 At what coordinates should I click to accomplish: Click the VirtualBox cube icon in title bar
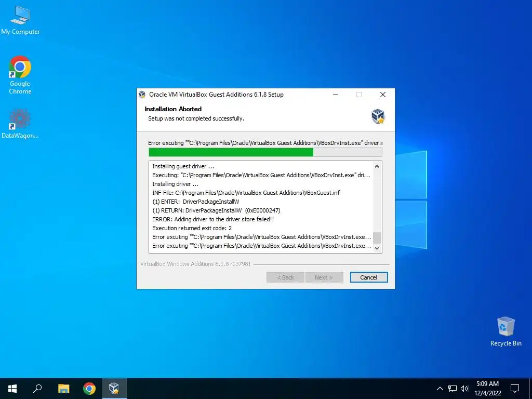coord(142,95)
